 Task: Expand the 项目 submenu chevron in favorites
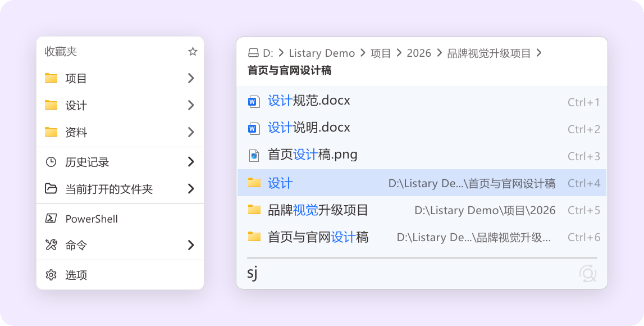coord(191,78)
